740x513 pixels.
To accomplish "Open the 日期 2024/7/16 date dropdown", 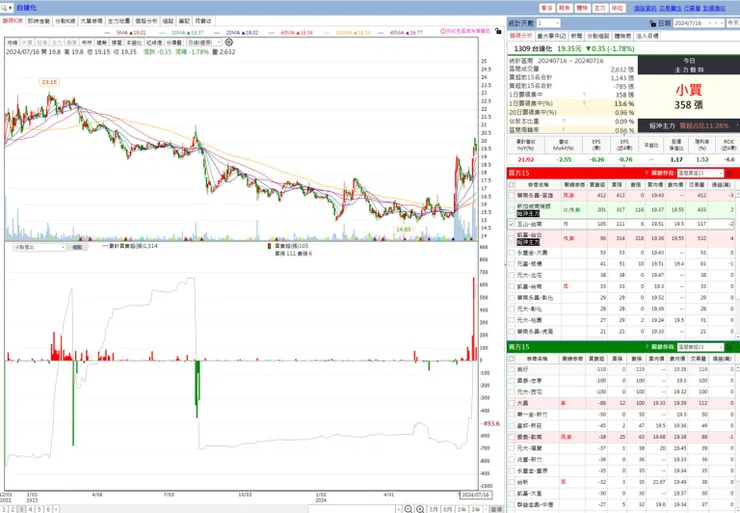I will pos(698,23).
